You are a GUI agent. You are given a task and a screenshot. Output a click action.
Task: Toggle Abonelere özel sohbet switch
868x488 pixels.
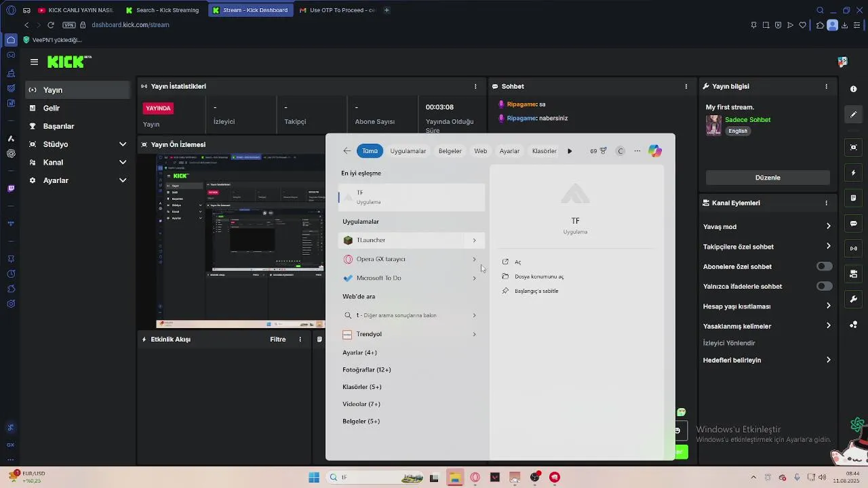click(x=824, y=266)
